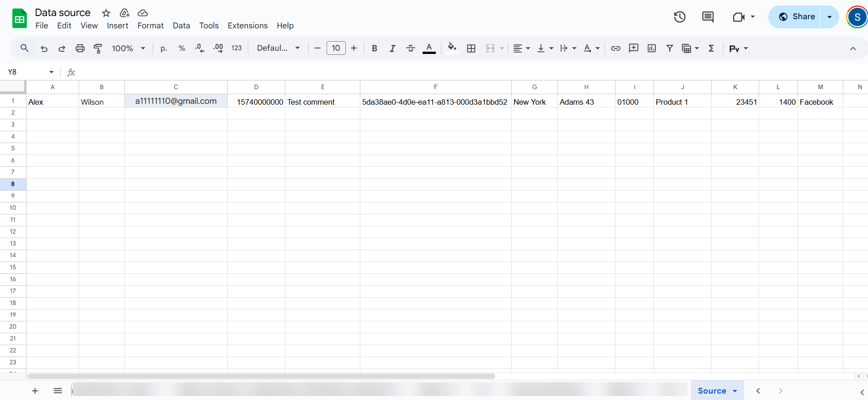Open the comments panel icon
Image resolution: width=868 pixels, height=400 pixels.
[x=708, y=17]
